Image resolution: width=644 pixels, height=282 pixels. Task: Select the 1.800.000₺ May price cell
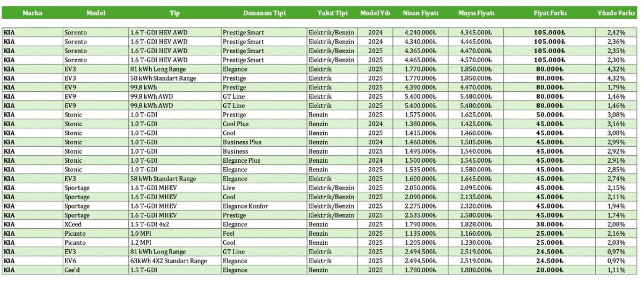(x=475, y=270)
